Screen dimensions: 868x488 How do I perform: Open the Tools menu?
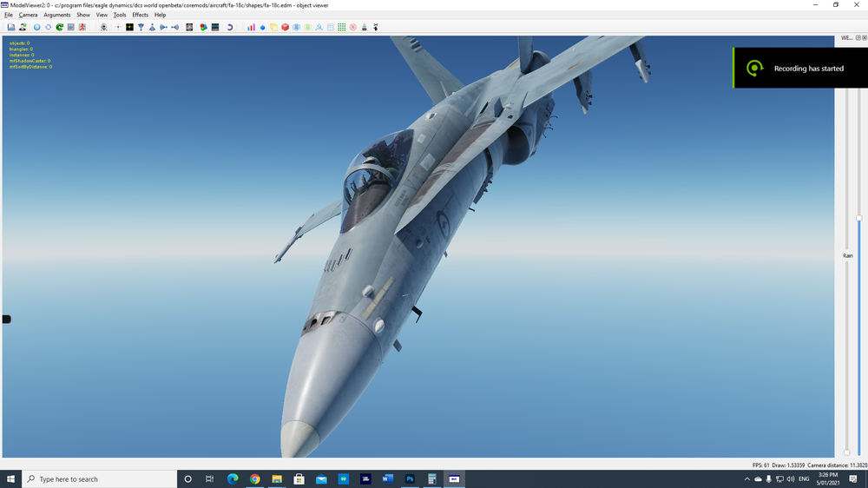tap(120, 15)
